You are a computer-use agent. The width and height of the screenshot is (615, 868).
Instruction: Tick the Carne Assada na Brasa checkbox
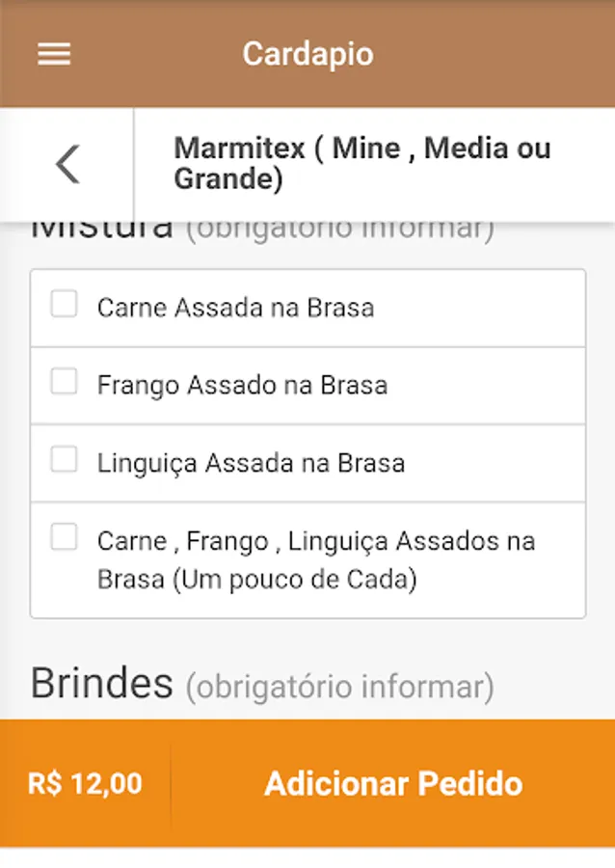[x=64, y=305]
